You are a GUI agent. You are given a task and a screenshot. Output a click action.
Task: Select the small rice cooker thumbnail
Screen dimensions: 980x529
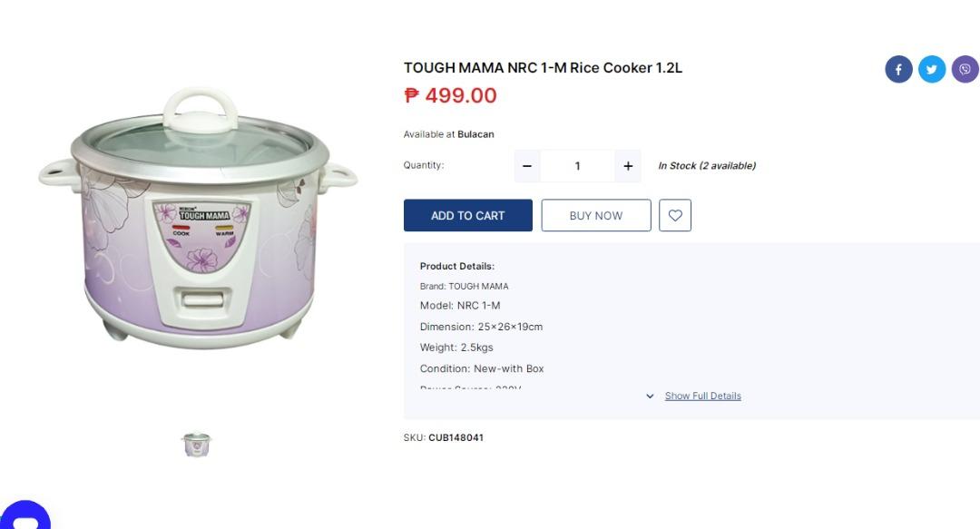[196, 444]
